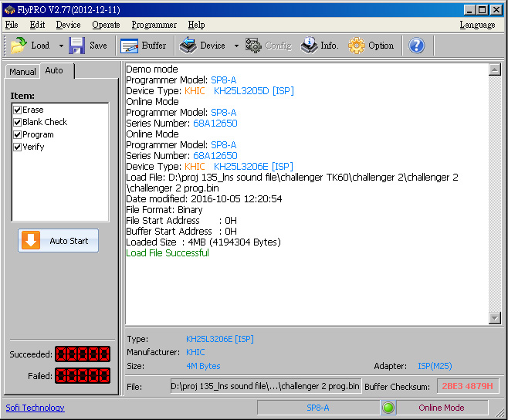Click the Load toolbar label
The width and height of the screenshot is (508, 420).
click(x=40, y=46)
